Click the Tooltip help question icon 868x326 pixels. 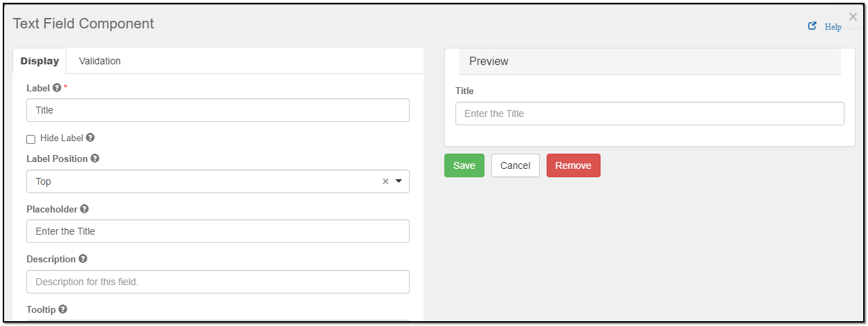point(63,309)
